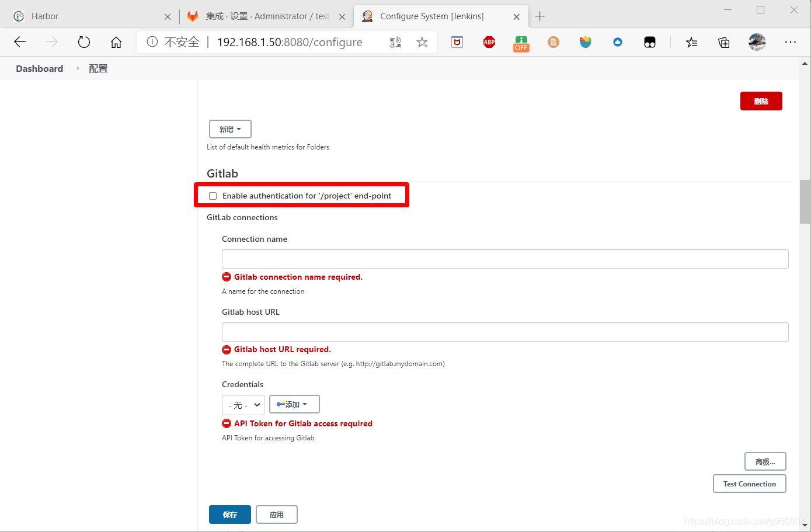The height and width of the screenshot is (532, 811).
Task: Click the Test Connection button
Action: 750,484
